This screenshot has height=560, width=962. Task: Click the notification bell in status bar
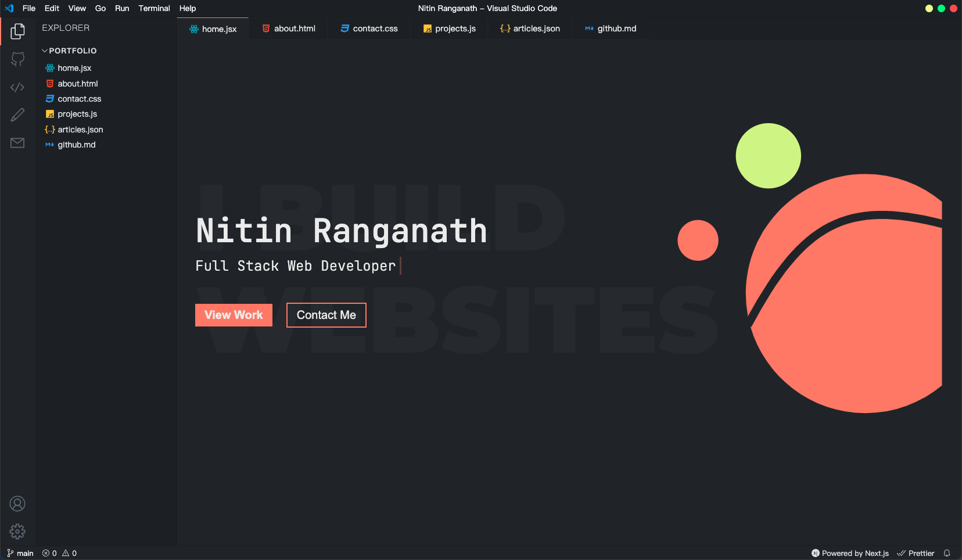coord(947,553)
